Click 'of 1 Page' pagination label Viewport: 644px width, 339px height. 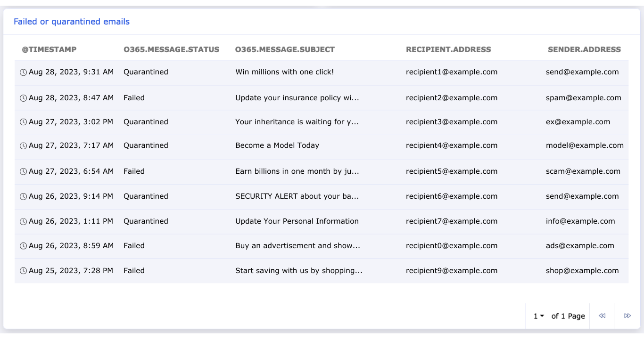point(568,316)
